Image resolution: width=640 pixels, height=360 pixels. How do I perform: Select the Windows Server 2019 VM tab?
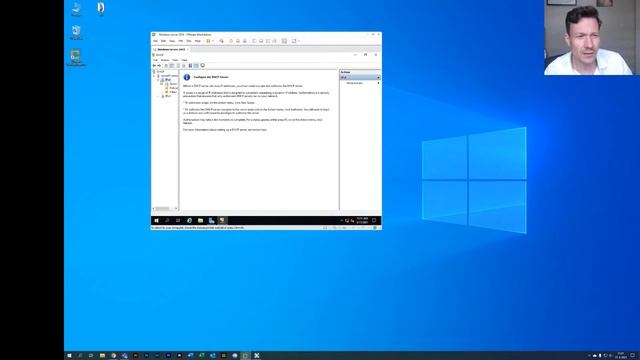tap(171, 49)
